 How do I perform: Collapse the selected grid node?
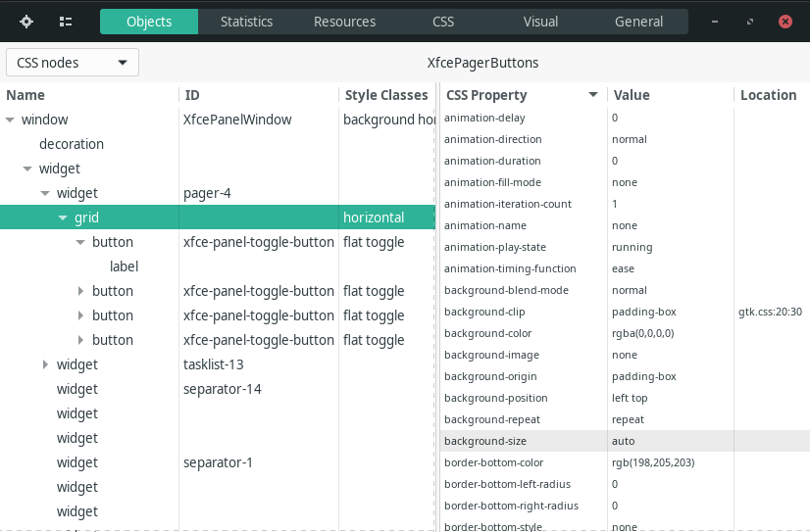[63, 218]
